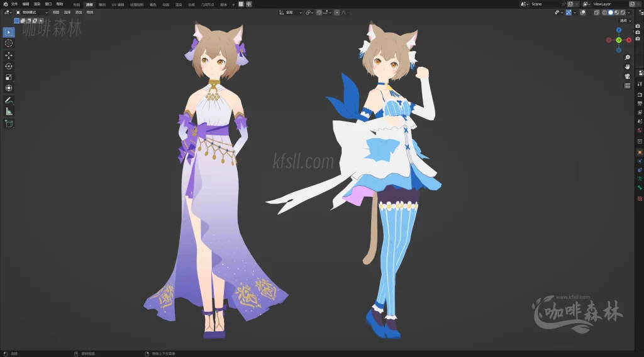Open the editor type dropdown
Screen dimensions: 644x357
click(8, 13)
